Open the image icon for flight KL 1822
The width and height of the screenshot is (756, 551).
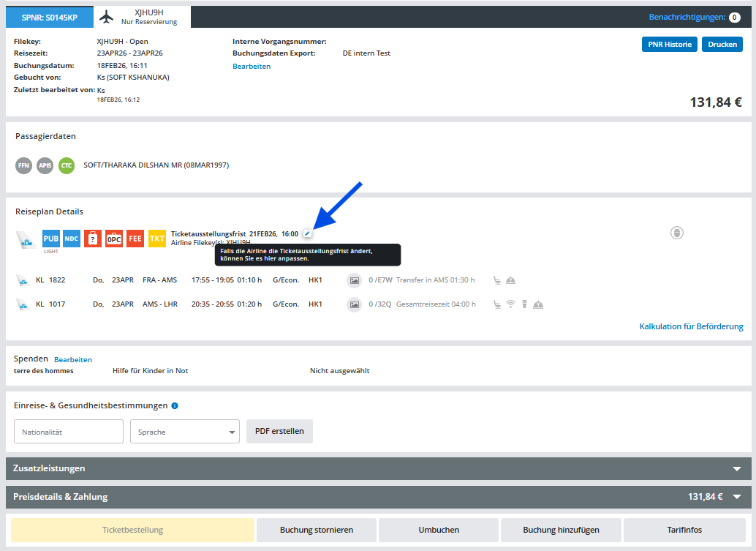tap(355, 280)
